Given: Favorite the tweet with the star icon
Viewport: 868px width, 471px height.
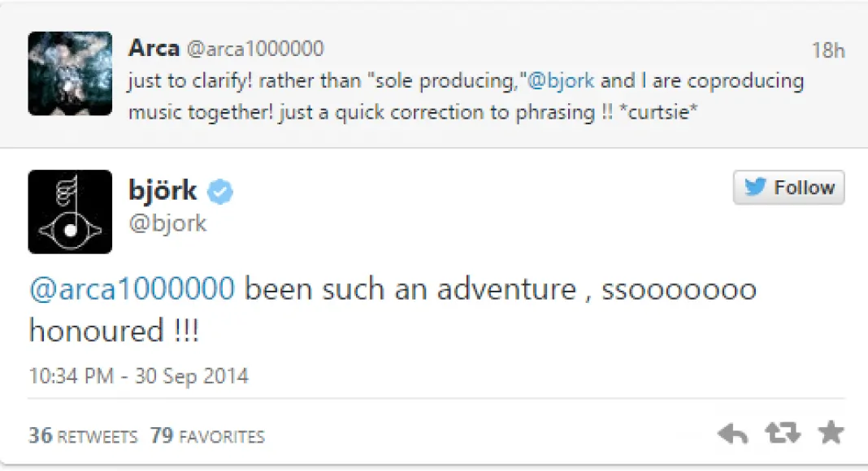Looking at the screenshot, I should [831, 433].
